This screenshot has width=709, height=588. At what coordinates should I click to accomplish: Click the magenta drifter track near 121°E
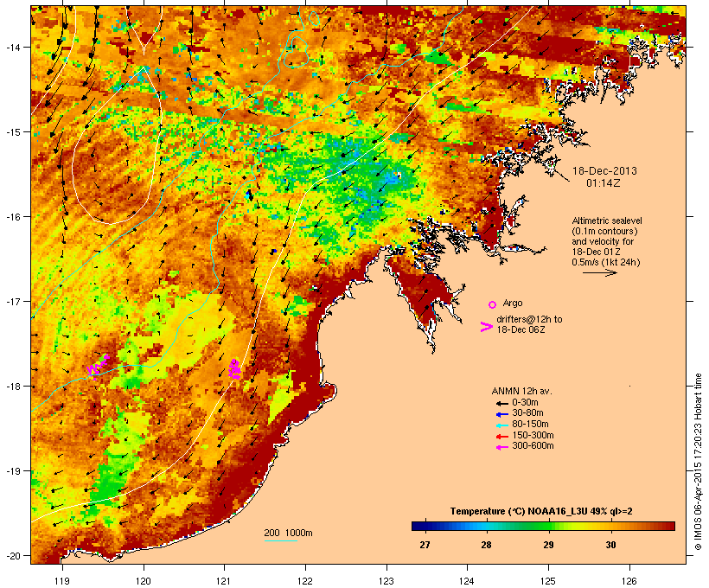(x=234, y=368)
